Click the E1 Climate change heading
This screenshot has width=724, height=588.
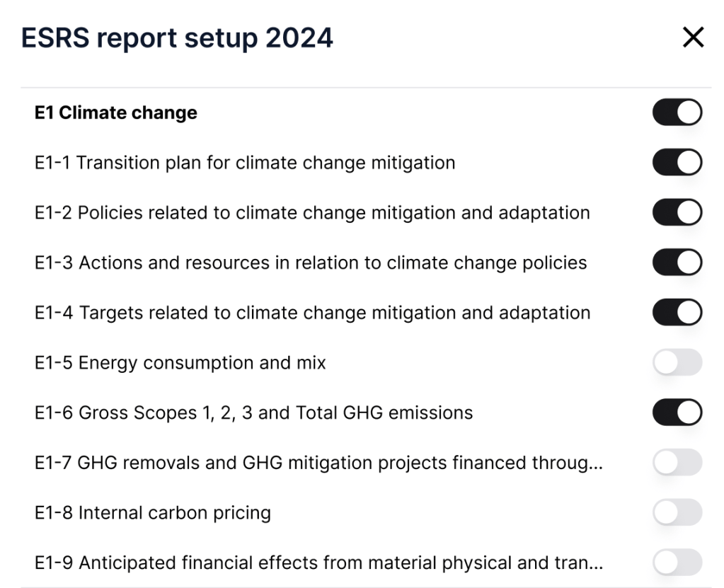pyautogui.click(x=116, y=113)
